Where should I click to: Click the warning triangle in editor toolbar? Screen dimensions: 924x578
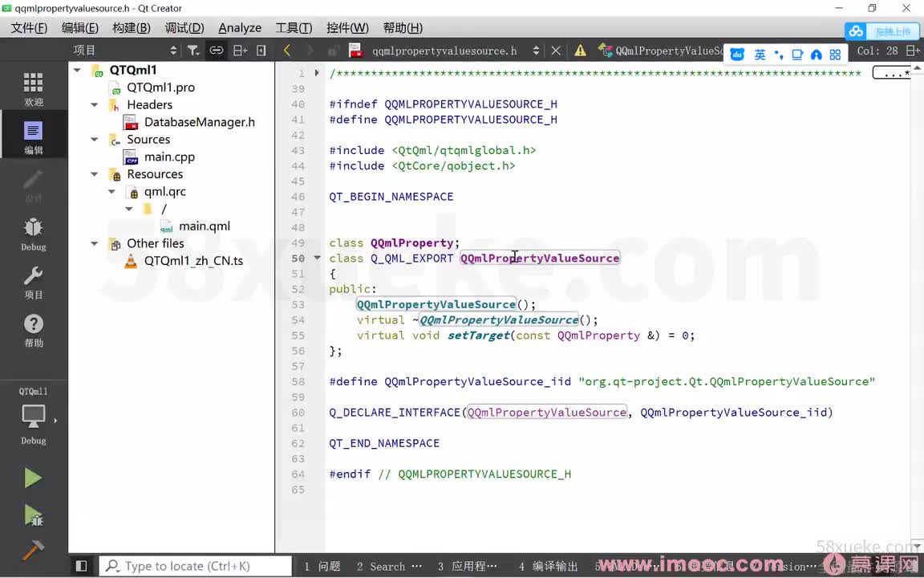point(581,51)
